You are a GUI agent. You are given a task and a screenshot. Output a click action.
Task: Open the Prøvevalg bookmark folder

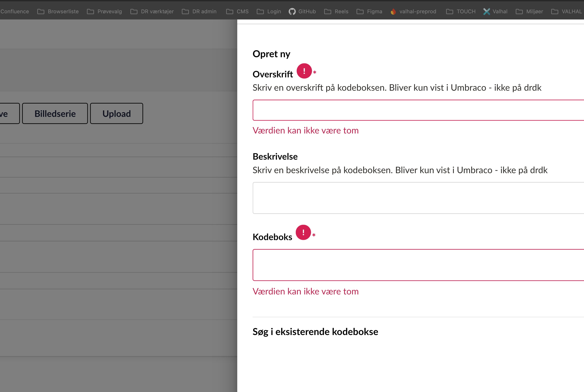104,12
